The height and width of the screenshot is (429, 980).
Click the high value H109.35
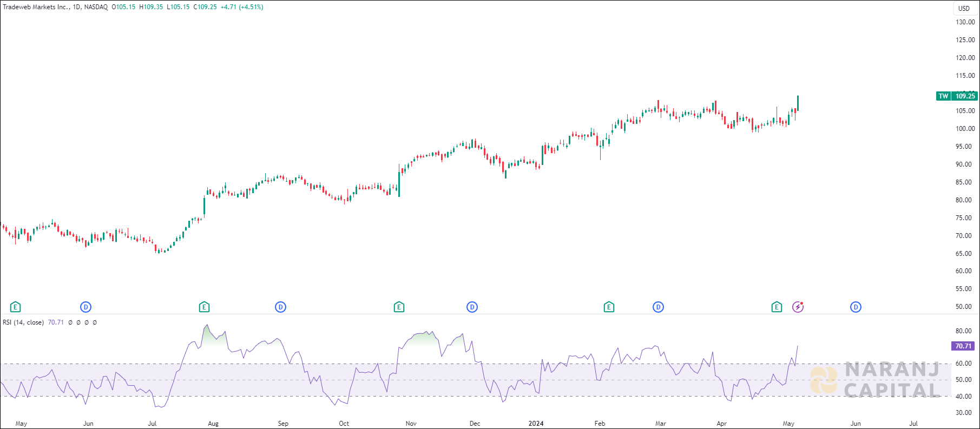point(151,7)
